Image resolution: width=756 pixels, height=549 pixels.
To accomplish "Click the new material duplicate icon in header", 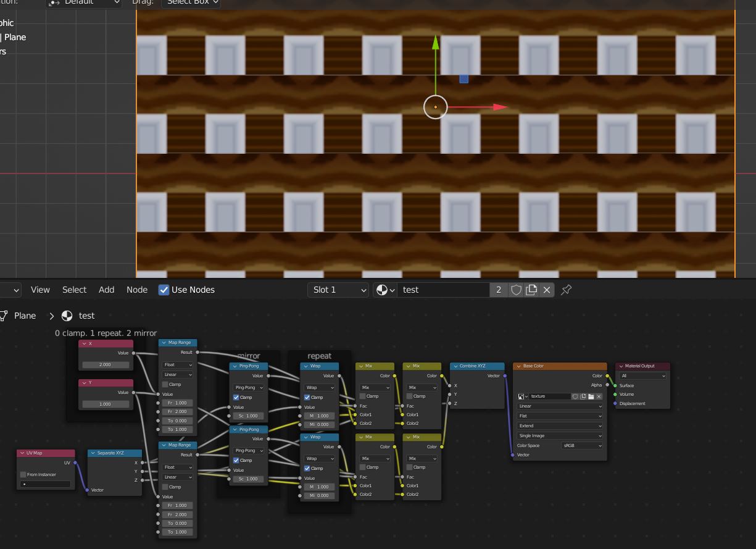I will [531, 290].
